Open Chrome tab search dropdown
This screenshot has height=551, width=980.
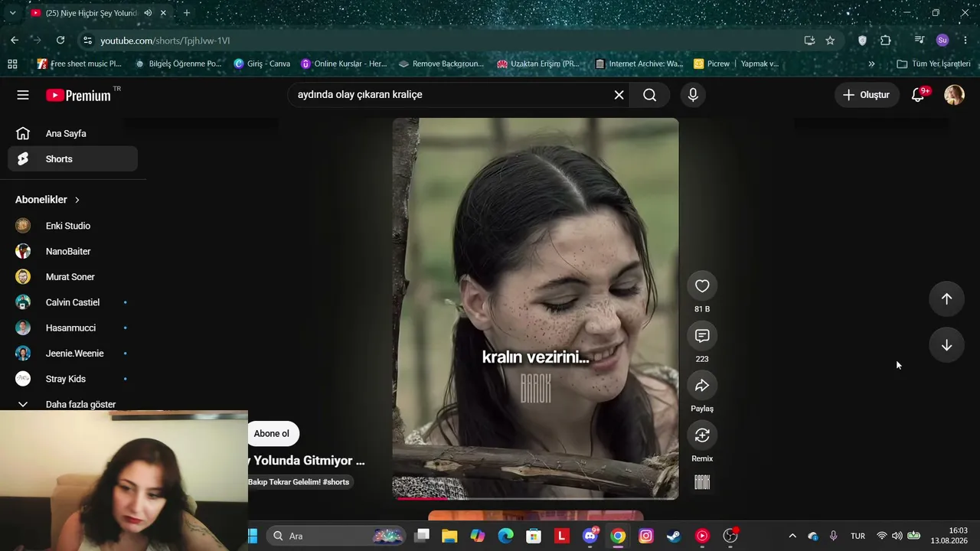click(x=12, y=13)
